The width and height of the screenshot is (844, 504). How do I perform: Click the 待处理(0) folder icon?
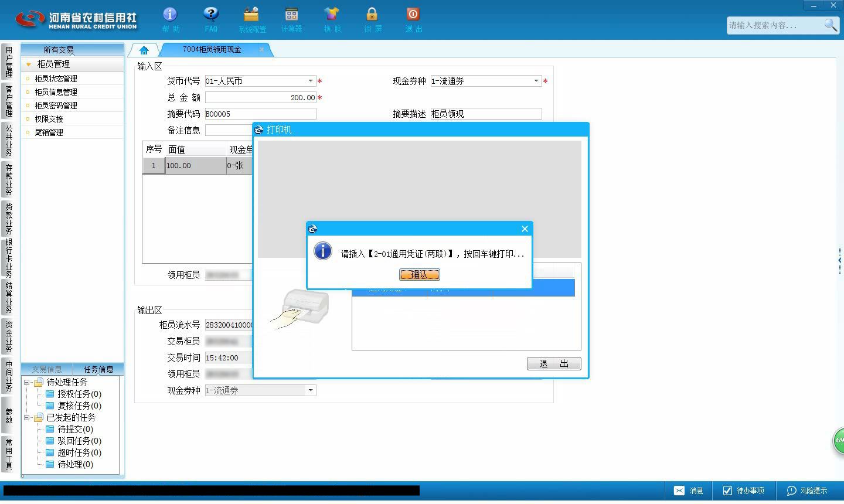[50, 464]
